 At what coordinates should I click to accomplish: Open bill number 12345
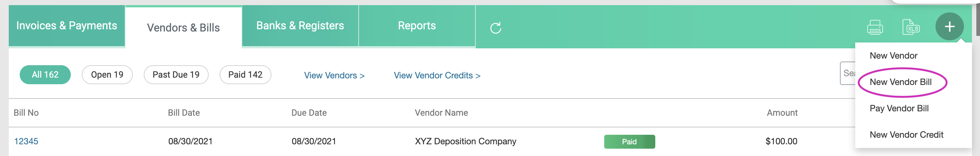coord(26,141)
